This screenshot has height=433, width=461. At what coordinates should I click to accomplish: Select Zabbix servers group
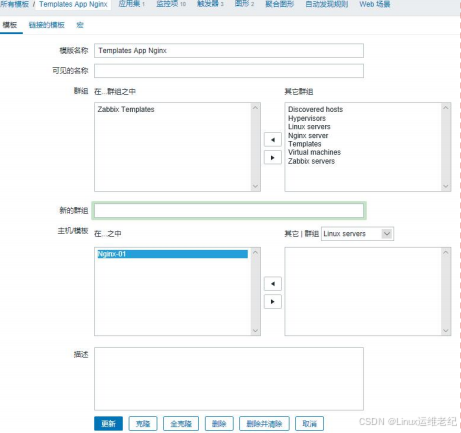311,161
